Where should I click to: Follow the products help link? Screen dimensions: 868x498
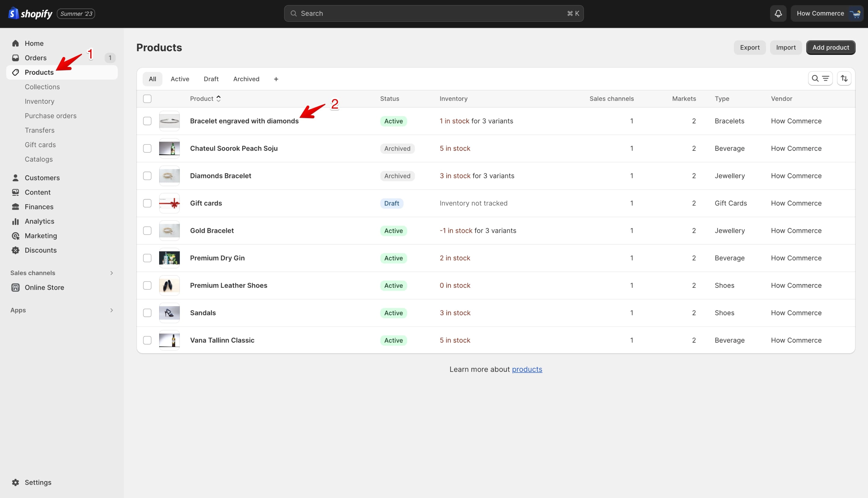pos(527,370)
